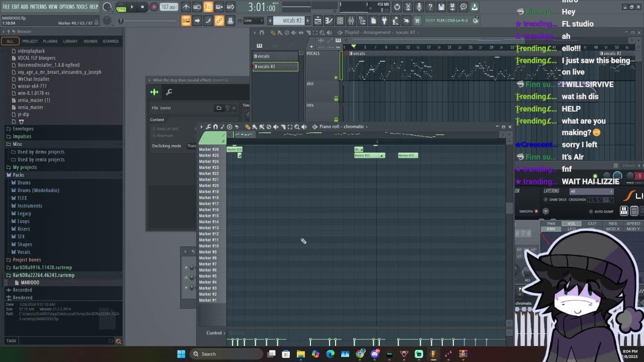The width and height of the screenshot is (644, 362).
Task: Expand the Project bones folder
Action: [27, 260]
